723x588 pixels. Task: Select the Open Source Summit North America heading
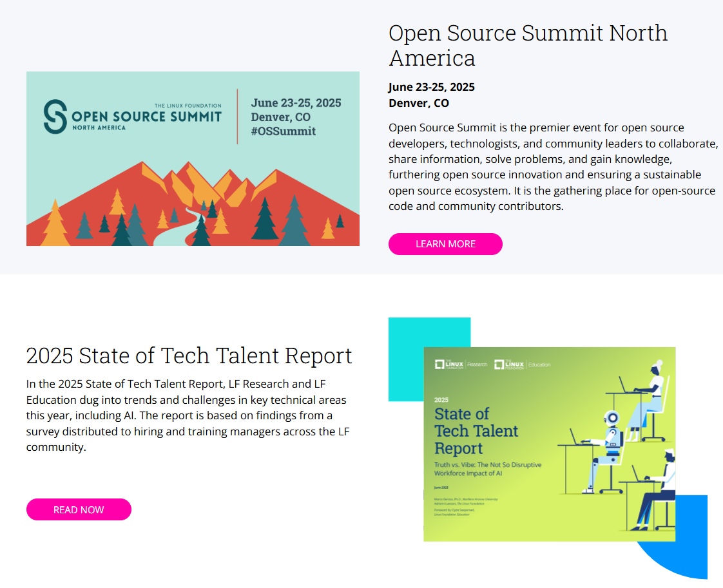(528, 45)
